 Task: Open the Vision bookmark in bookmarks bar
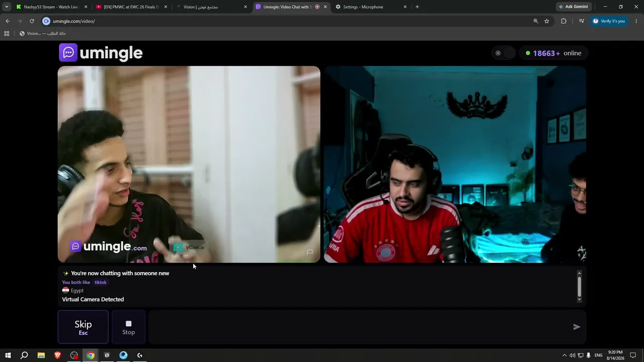coord(43,34)
